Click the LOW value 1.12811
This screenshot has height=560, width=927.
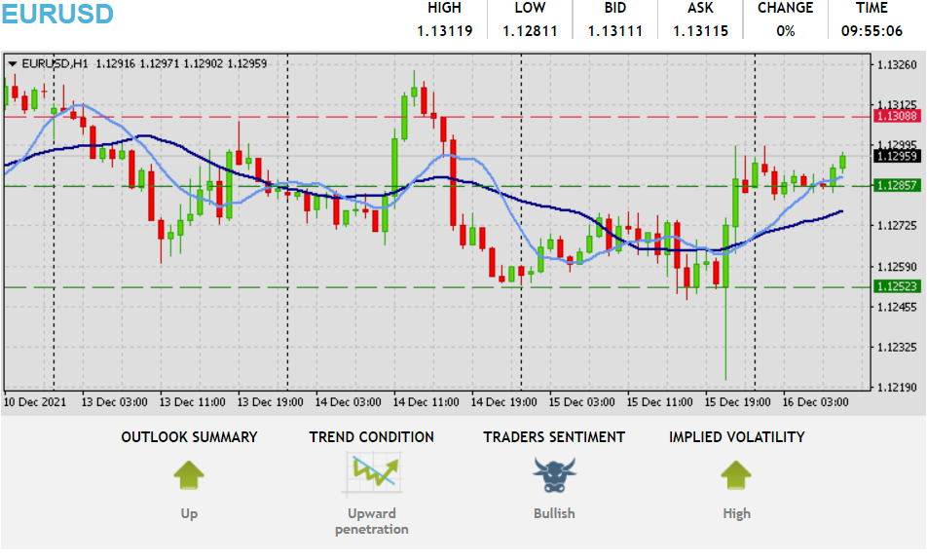530,31
